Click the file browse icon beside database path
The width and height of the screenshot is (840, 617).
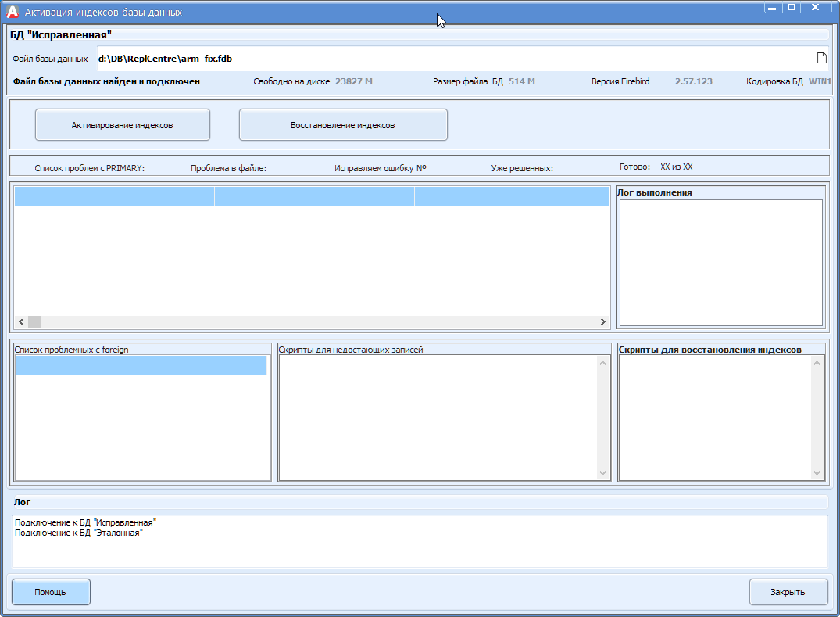[x=821, y=58]
